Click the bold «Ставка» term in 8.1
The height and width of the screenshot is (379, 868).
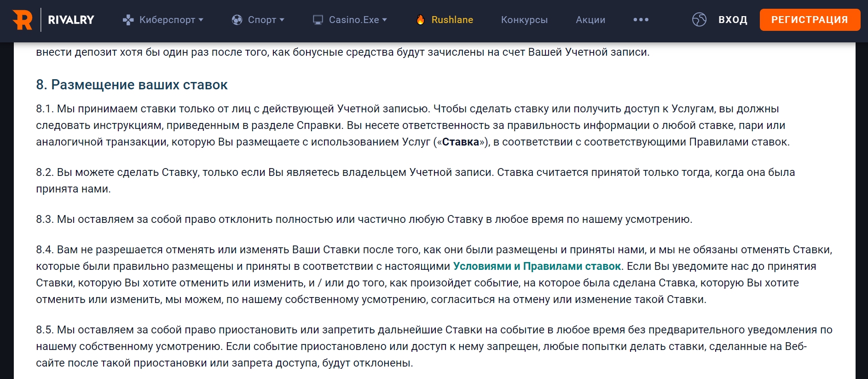point(461,142)
